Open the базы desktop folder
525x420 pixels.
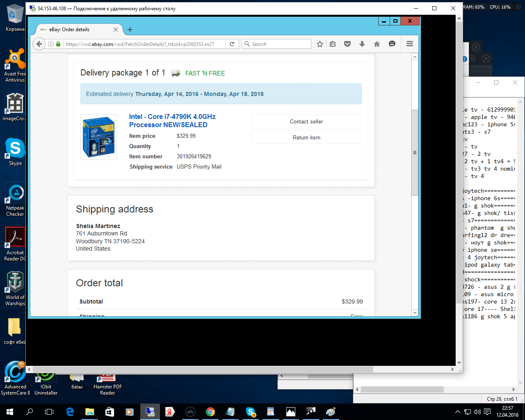[77, 381]
